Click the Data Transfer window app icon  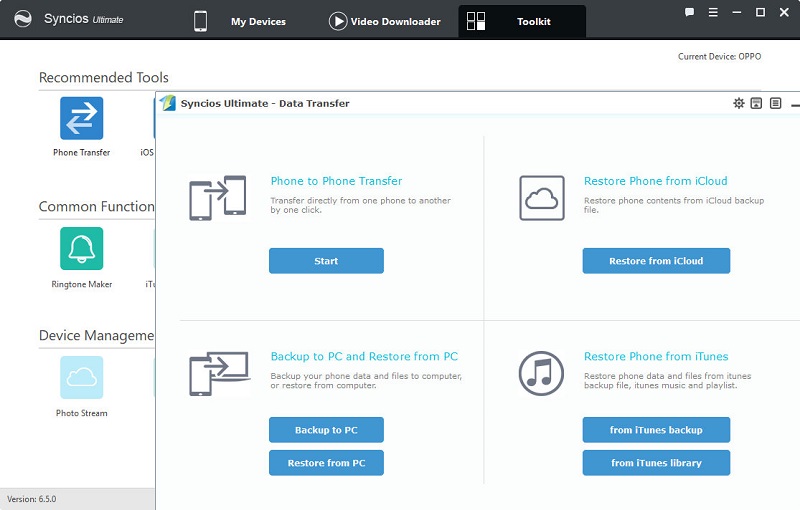(x=167, y=103)
